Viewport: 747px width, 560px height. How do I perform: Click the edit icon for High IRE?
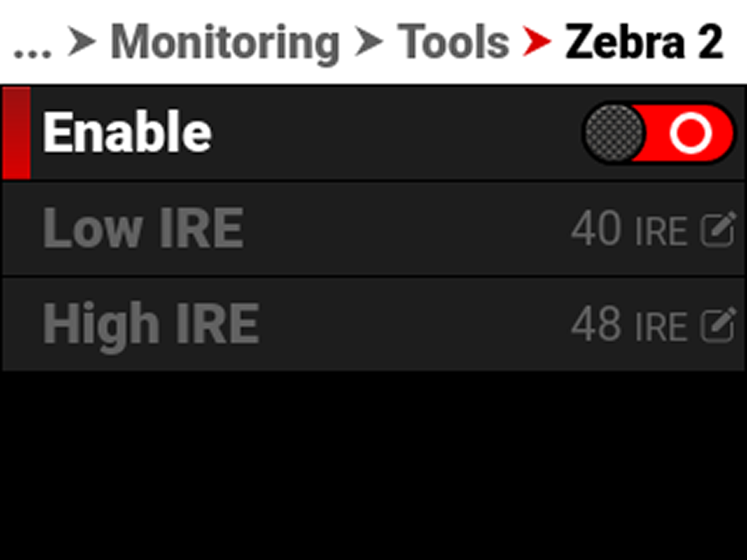[x=718, y=325]
